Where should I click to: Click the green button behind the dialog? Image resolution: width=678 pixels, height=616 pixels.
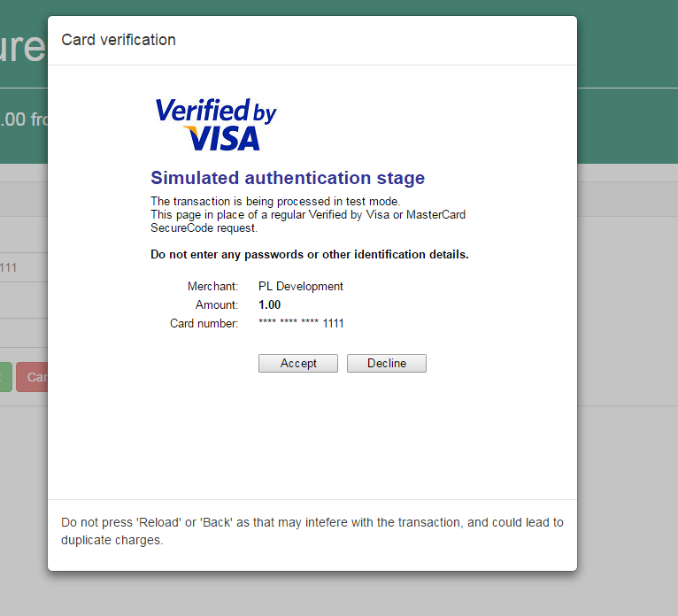tap(5, 377)
